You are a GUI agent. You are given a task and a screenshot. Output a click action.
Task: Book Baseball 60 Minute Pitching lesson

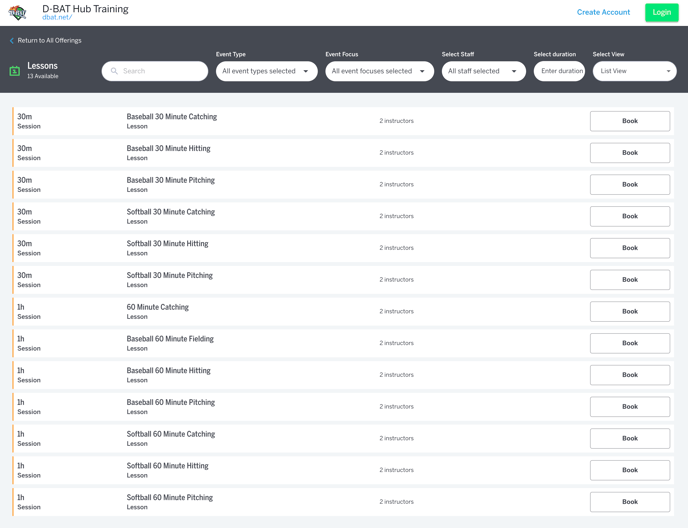(x=630, y=407)
